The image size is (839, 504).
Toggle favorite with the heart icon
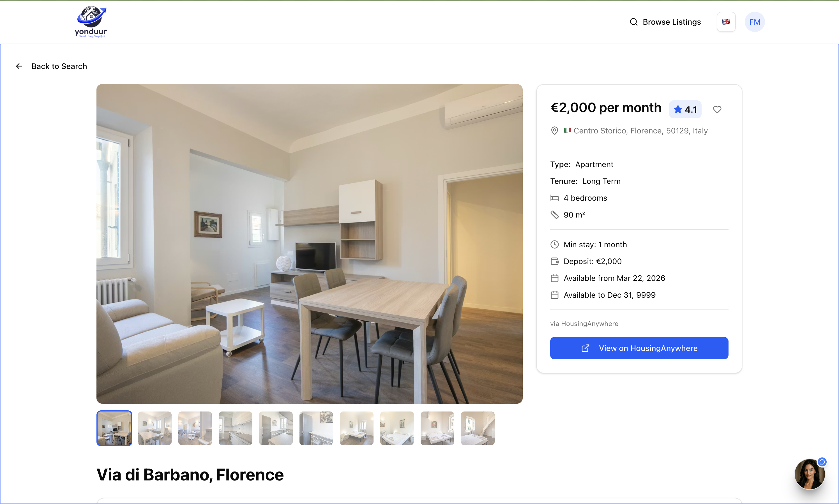[717, 109]
